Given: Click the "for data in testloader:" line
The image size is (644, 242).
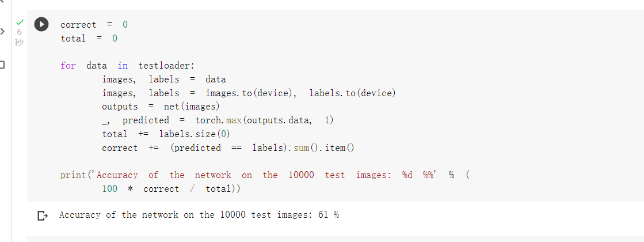Looking at the screenshot, I should [x=123, y=66].
